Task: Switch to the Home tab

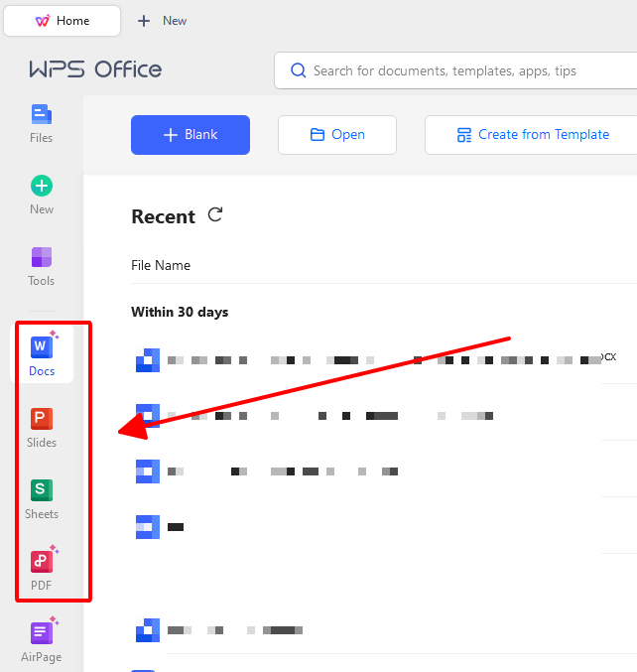Action: 63,21
